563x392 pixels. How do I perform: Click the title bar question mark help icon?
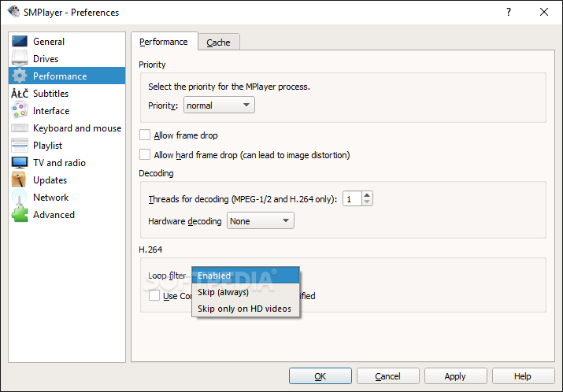[x=509, y=13]
